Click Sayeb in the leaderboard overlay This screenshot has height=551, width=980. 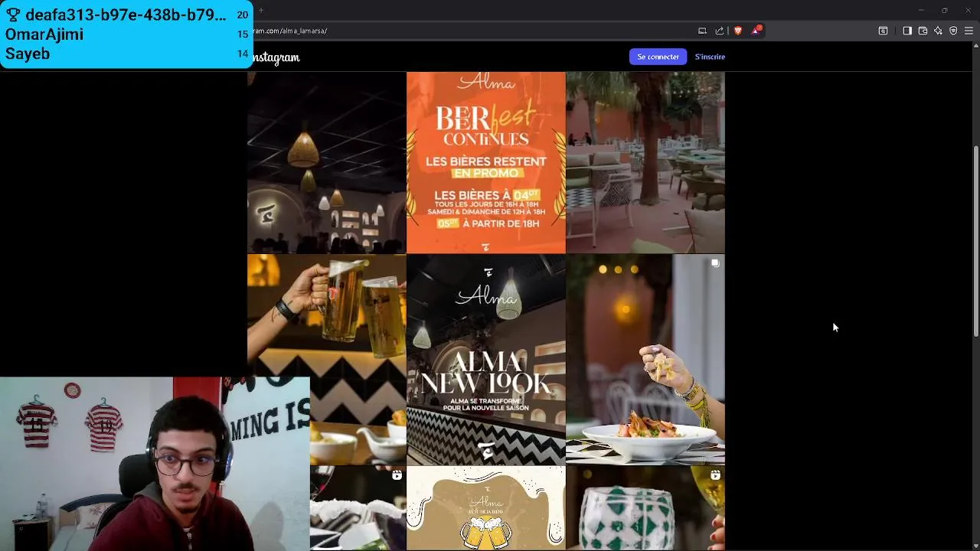pos(28,54)
